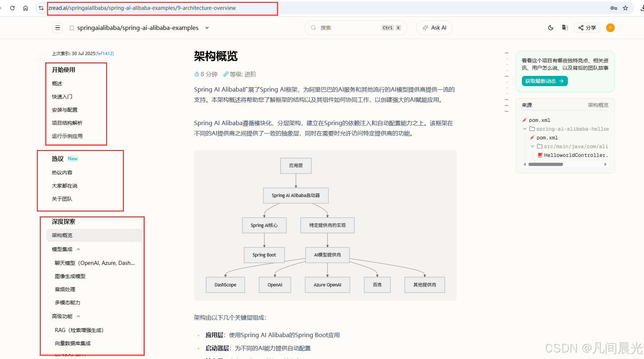Viewport: 644px width, 359px height.
Task: Click the bookmark icon beside repository name
Action: coord(72,28)
